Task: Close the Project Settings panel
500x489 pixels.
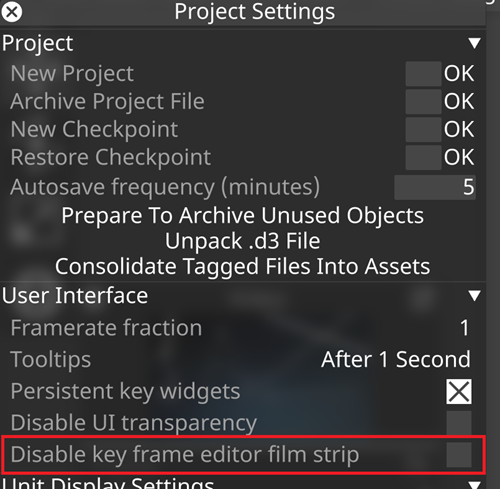Action: [12, 12]
